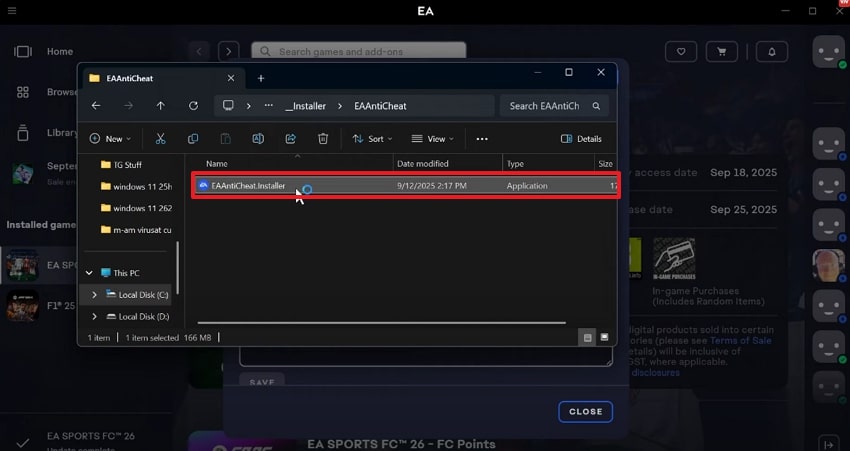Viewport: 850px width, 451px height.
Task: Click the EA Home sidebar icon
Action: click(x=23, y=51)
